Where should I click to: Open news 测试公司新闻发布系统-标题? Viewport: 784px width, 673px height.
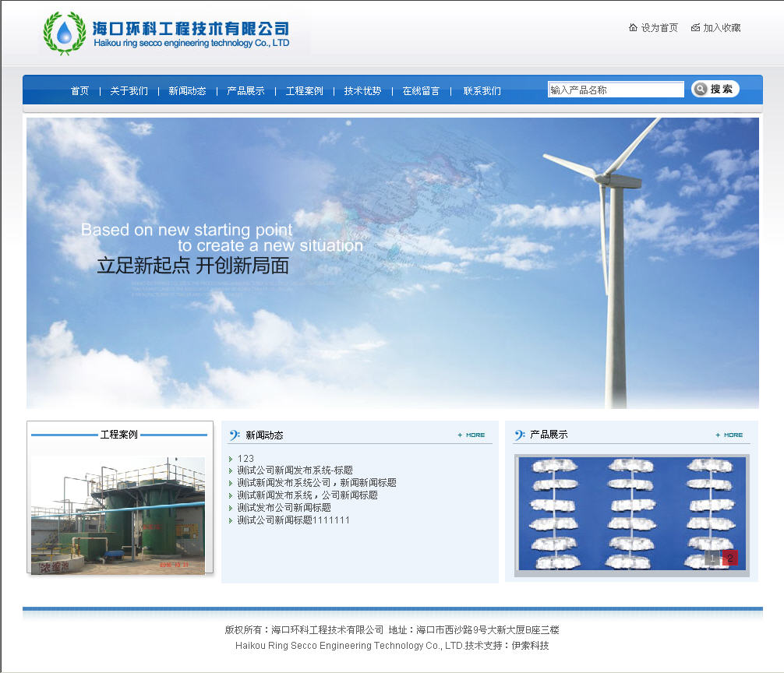295,470
